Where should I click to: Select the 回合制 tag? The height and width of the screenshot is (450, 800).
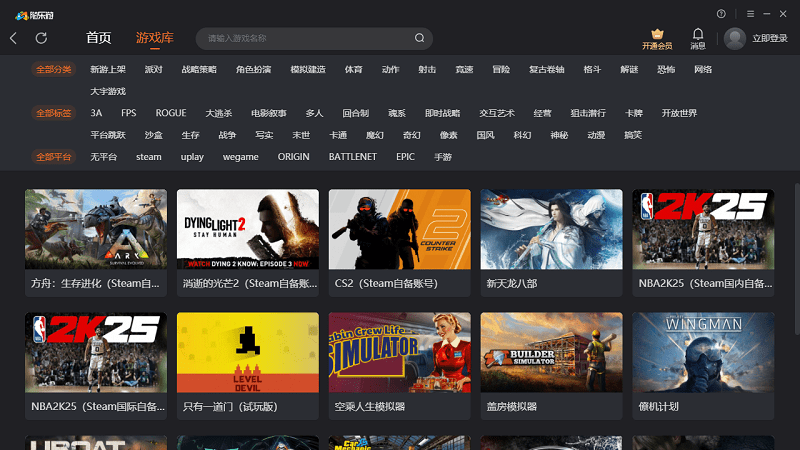point(356,113)
